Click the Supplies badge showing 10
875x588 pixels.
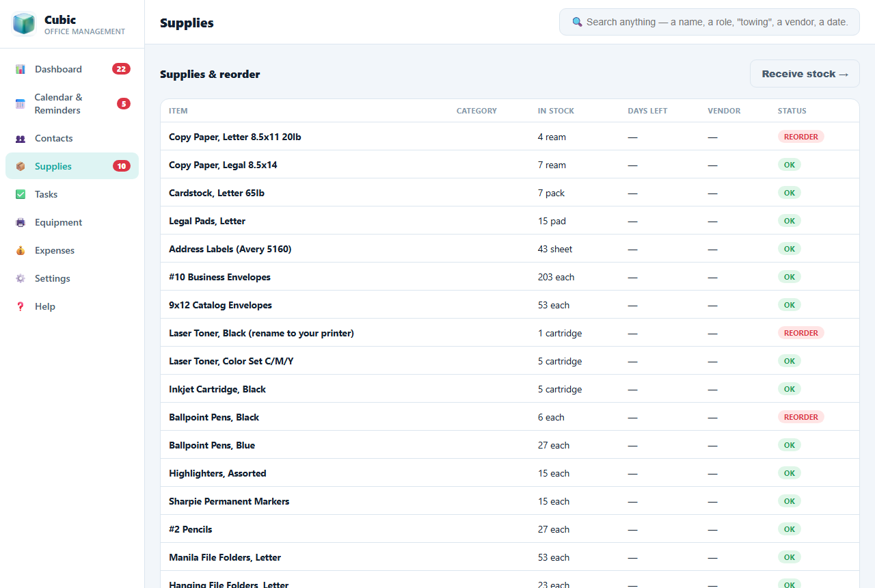(x=121, y=166)
